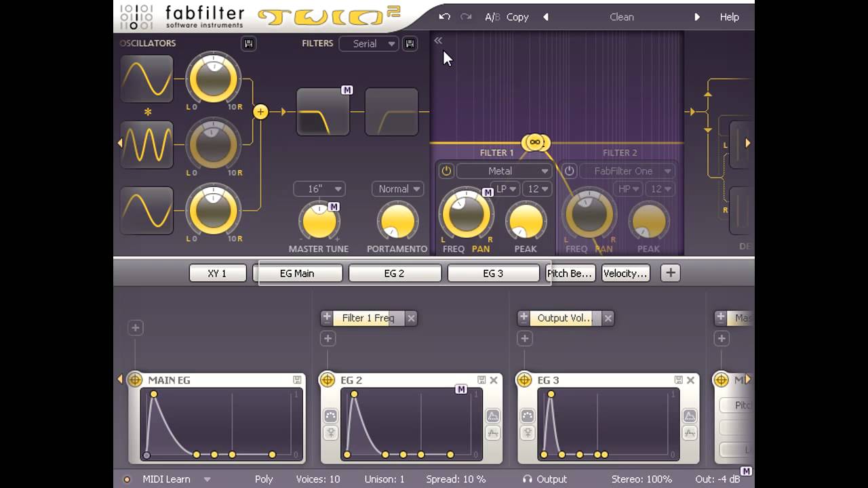868x488 pixels.
Task: Add a new modulation source with plus button
Action: pos(670,273)
